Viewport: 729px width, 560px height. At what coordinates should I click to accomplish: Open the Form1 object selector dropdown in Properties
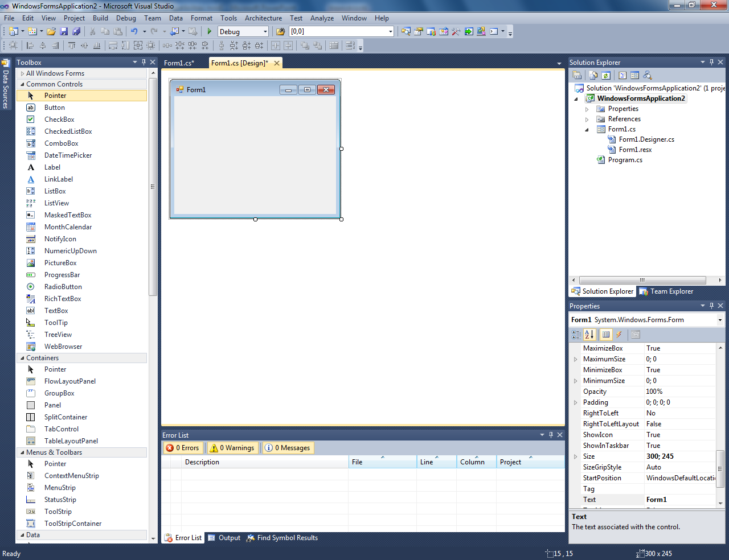tap(720, 320)
